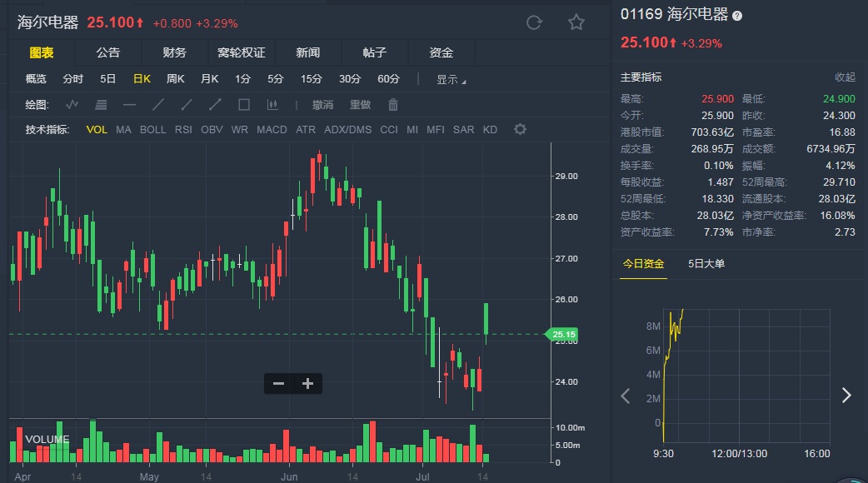Switch to the 财务 tab

pyautogui.click(x=175, y=52)
